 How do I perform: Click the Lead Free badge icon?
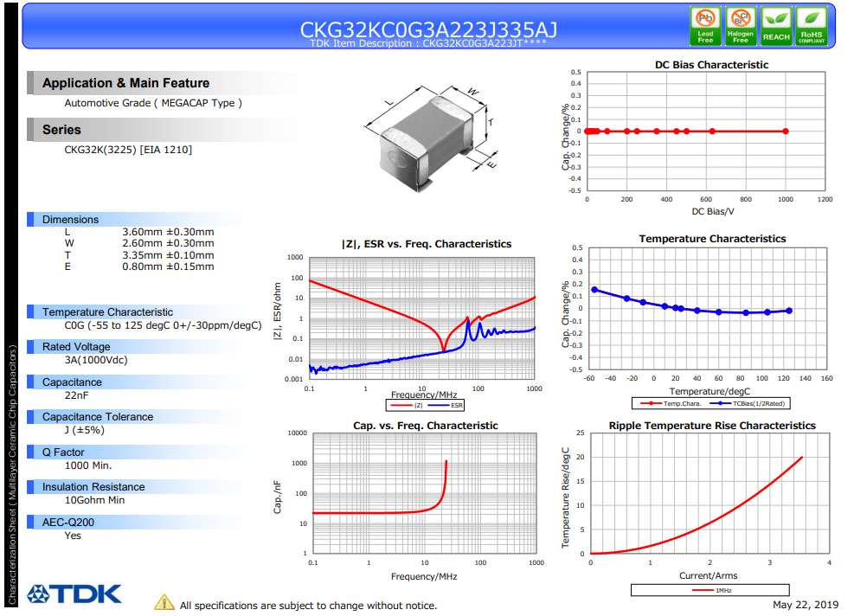tap(705, 26)
